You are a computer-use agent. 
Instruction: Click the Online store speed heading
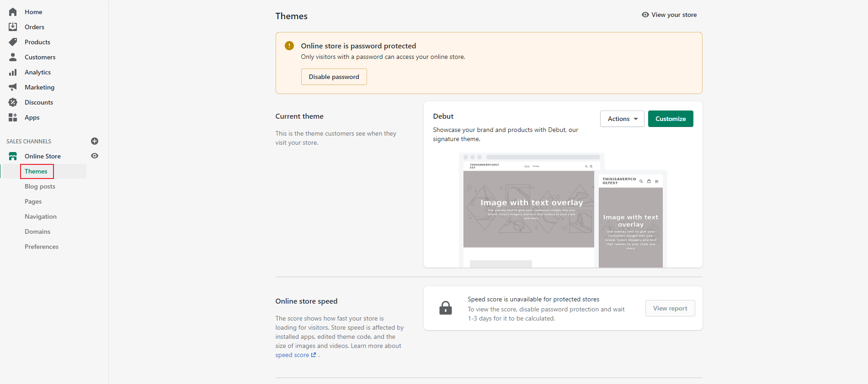point(306,301)
